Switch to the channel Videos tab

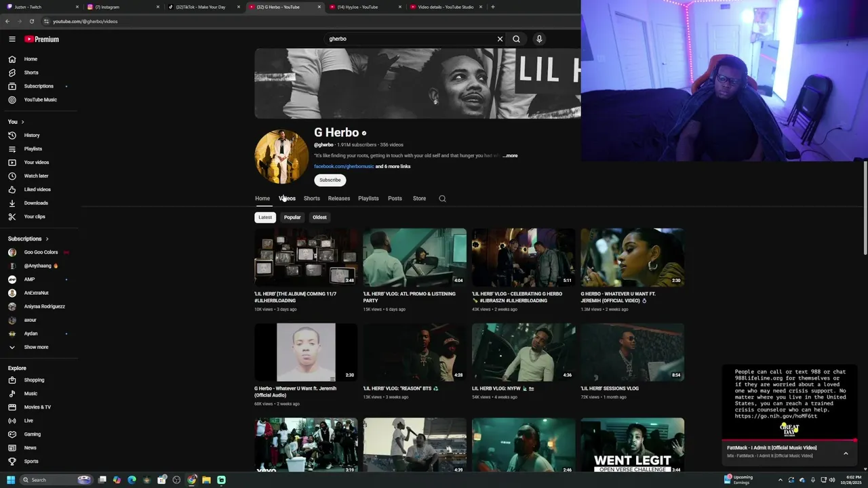pyautogui.click(x=287, y=199)
